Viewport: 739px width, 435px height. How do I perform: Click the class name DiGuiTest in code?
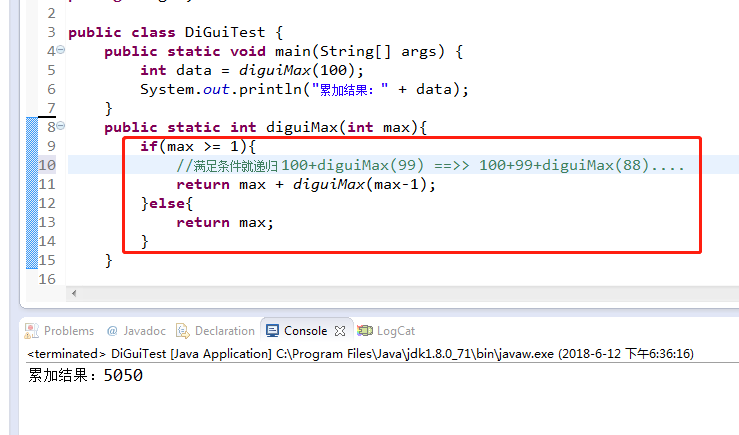point(225,32)
